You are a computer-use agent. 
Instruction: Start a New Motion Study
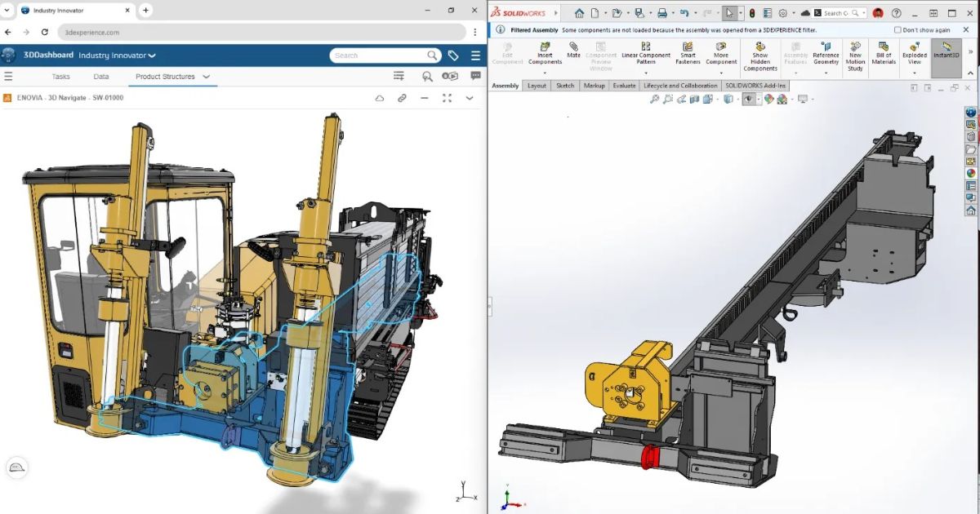[x=855, y=57]
